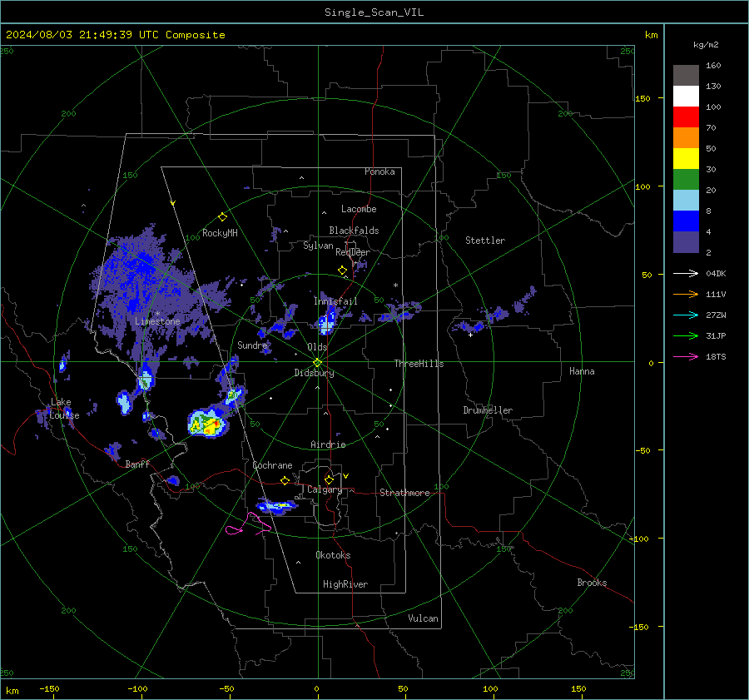This screenshot has height=700, width=749.
Task: Click the Calgary city label
Action: (325, 489)
